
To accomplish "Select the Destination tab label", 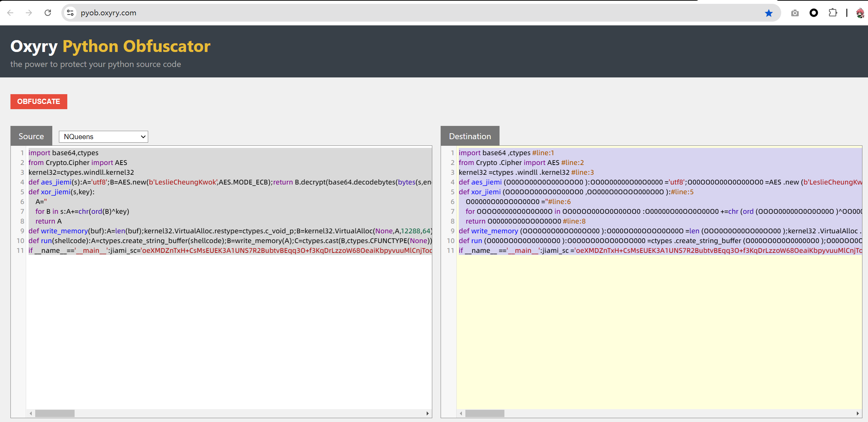I will 470,136.
